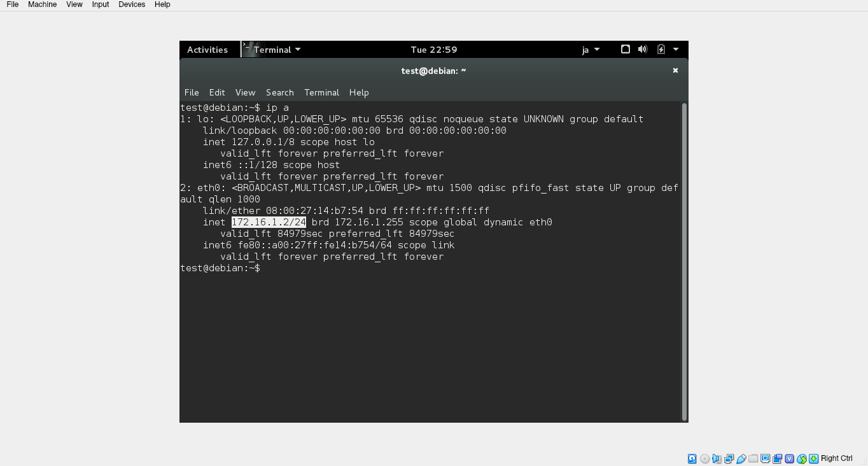Open the terminal's View menu
This screenshot has height=466, width=868.
(x=245, y=92)
